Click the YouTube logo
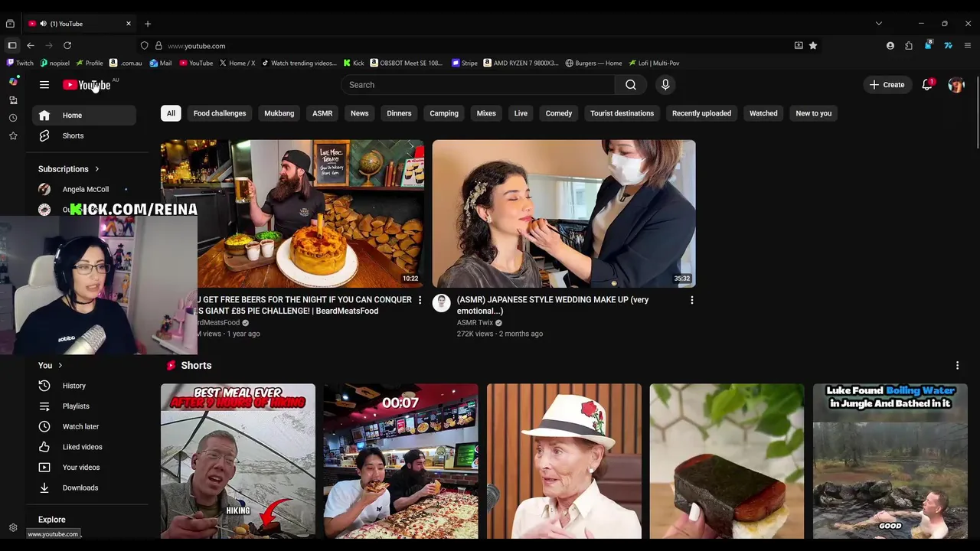 click(87, 85)
